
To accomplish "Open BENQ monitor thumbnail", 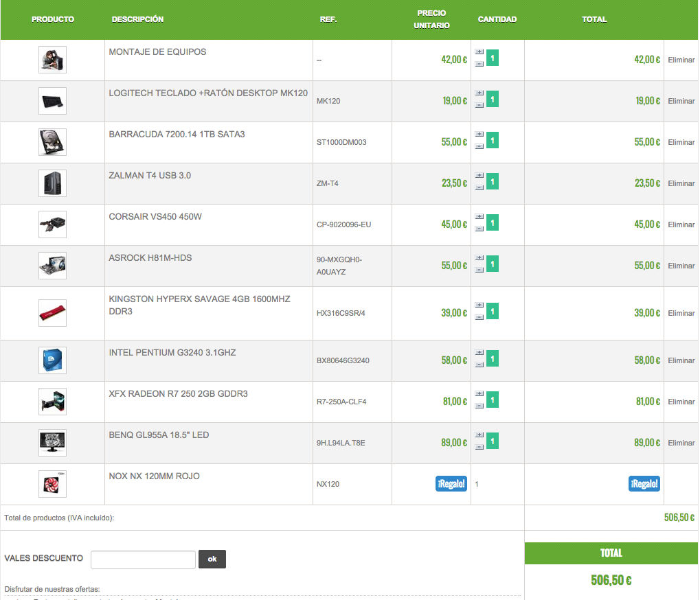I will (x=52, y=443).
